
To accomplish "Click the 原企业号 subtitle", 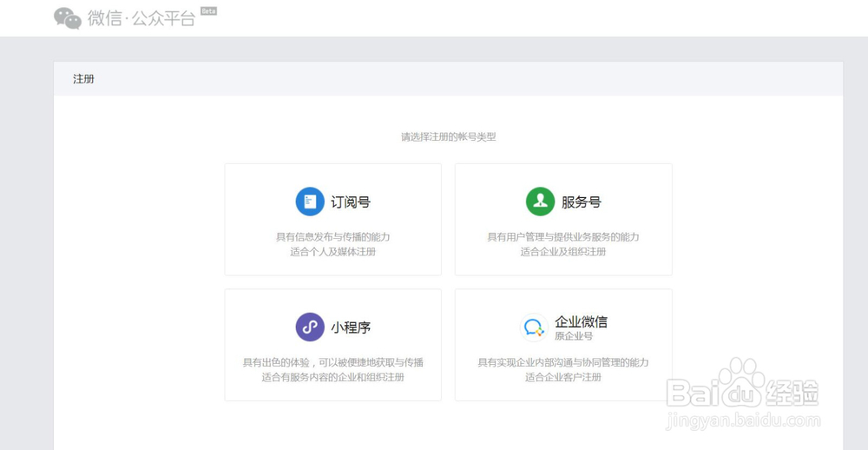I will [x=574, y=336].
